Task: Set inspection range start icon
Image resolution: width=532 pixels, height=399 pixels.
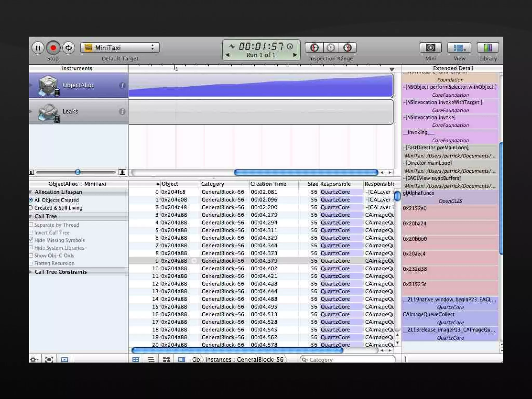Action: coord(314,48)
